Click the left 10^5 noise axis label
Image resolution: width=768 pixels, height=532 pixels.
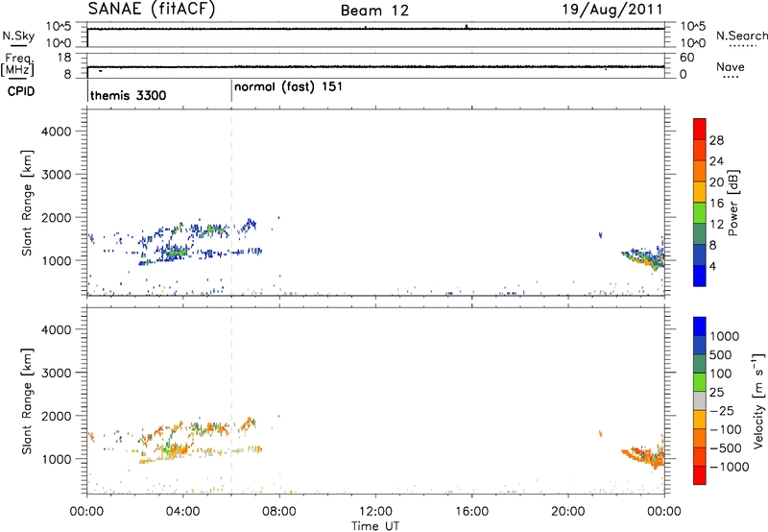click(59, 27)
